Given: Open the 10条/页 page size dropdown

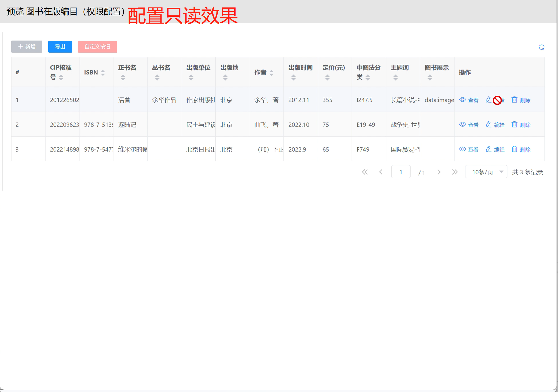Looking at the screenshot, I should tap(486, 172).
